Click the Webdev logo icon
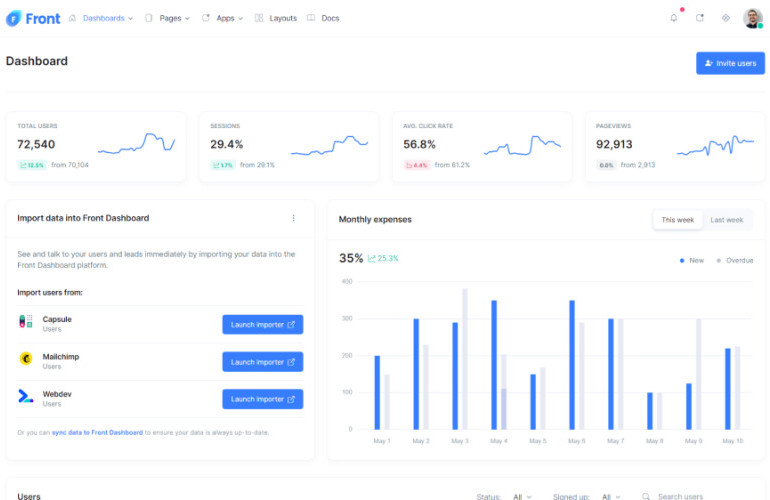This screenshot has height=500, width=770. pos(26,397)
